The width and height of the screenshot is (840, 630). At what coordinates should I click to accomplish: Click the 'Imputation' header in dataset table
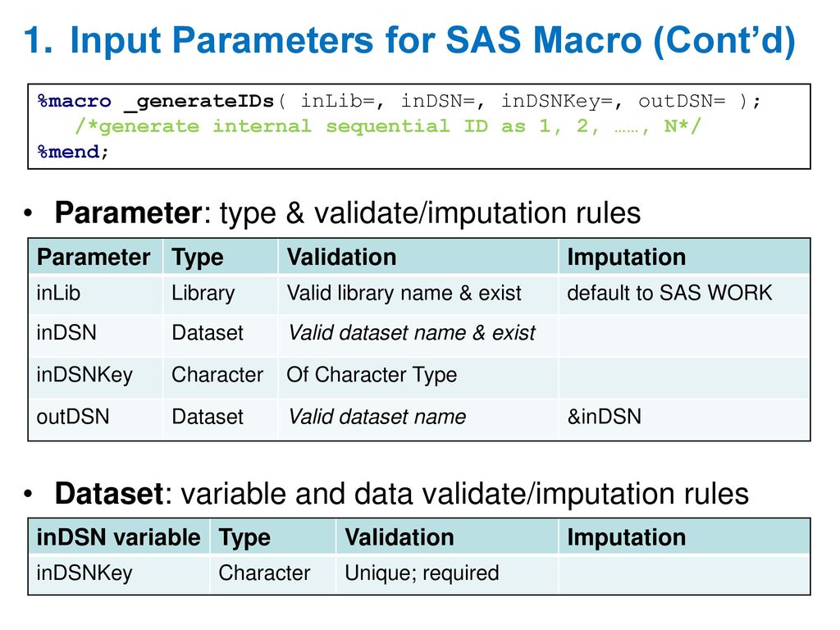626,537
